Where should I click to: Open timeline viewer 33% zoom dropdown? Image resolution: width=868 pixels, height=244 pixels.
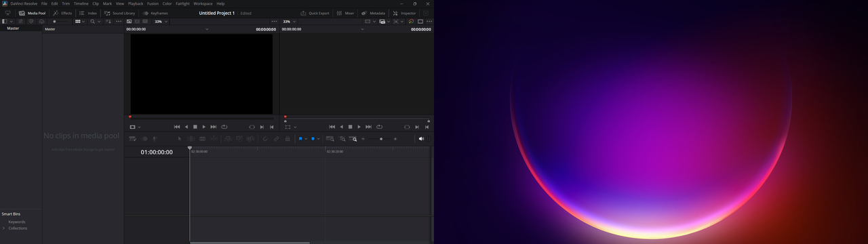coord(290,22)
